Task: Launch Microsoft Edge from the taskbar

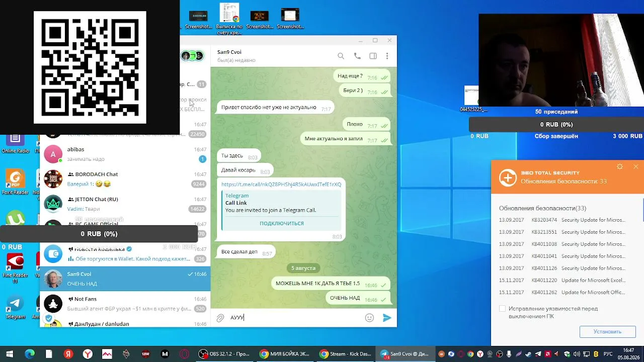Action: click(30, 354)
